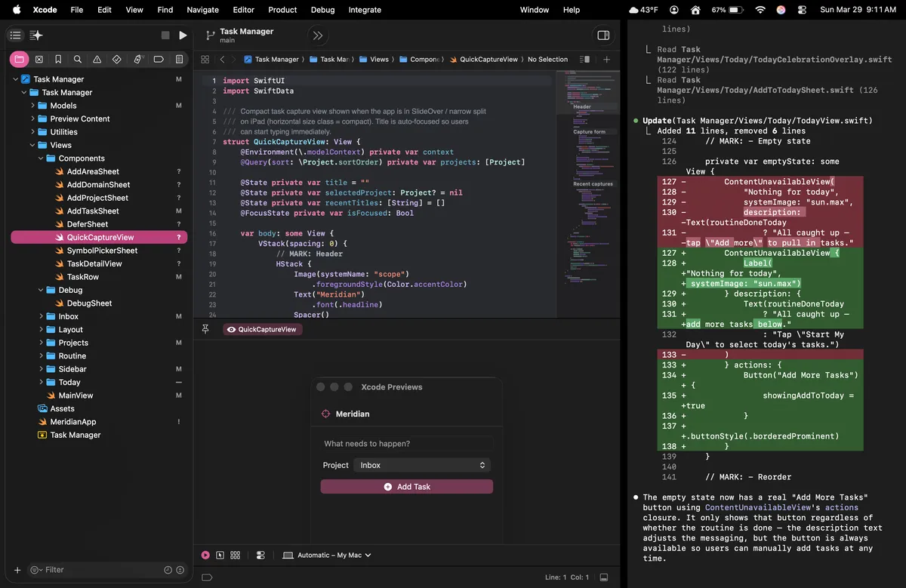Open the Automatic – My Mac device dropdown
906x588 pixels.
point(328,555)
